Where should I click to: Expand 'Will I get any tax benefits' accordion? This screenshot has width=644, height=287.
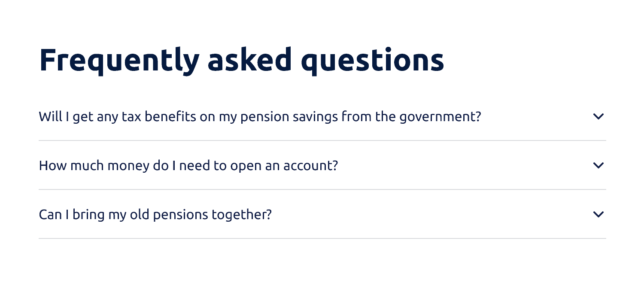click(x=322, y=116)
